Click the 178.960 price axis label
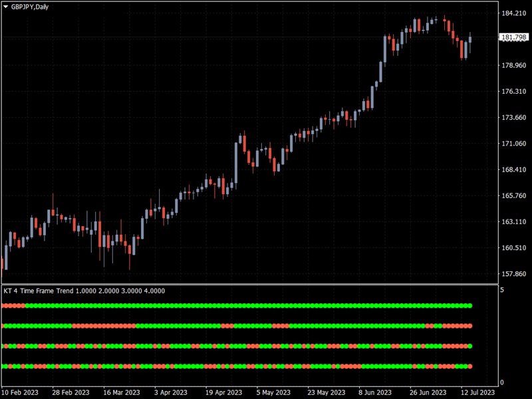This screenshot has height=399, width=532. (513, 65)
